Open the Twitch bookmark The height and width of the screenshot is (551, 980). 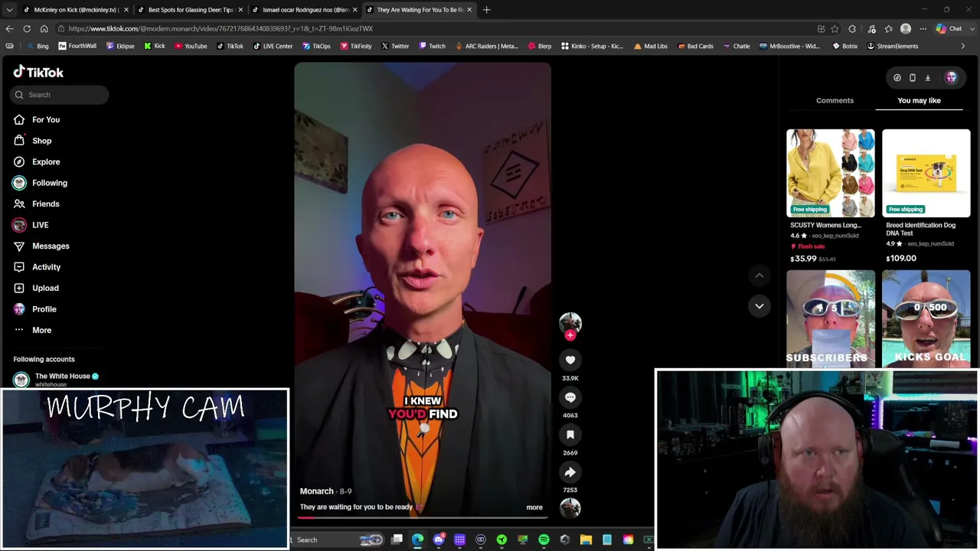pyautogui.click(x=432, y=46)
